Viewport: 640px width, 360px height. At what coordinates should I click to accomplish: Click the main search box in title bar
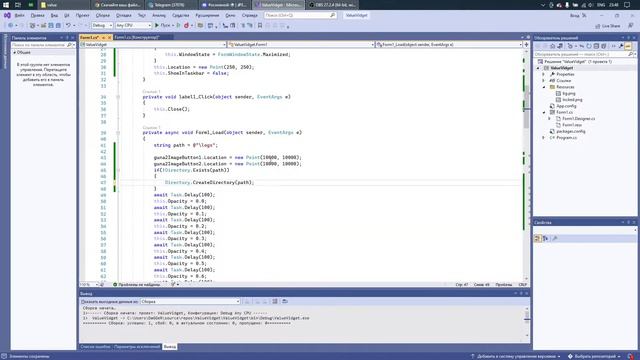click(x=300, y=15)
